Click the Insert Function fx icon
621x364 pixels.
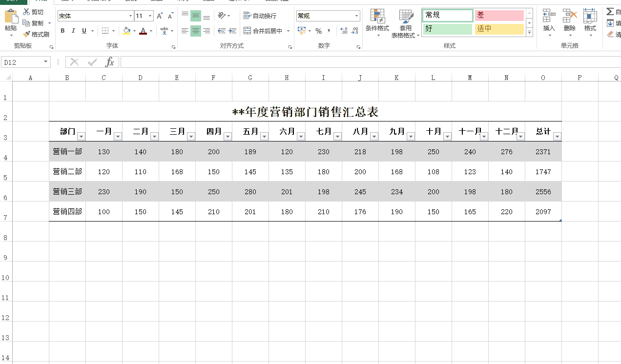pyautogui.click(x=110, y=62)
